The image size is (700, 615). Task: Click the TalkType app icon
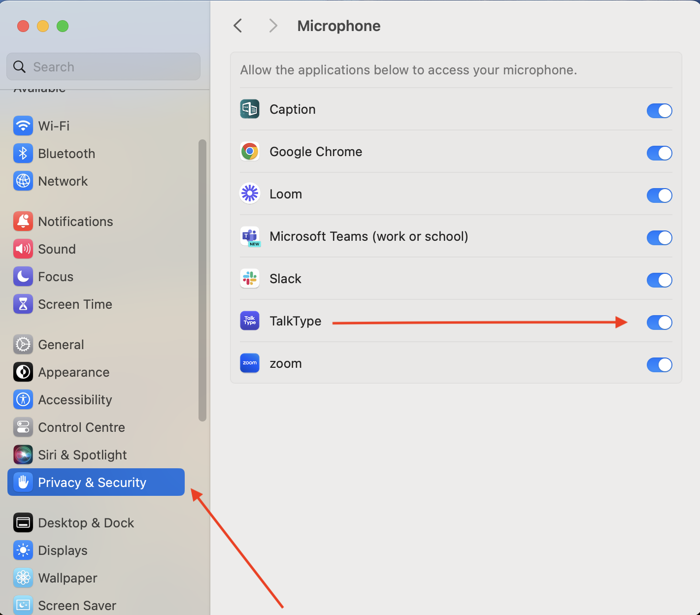click(250, 321)
